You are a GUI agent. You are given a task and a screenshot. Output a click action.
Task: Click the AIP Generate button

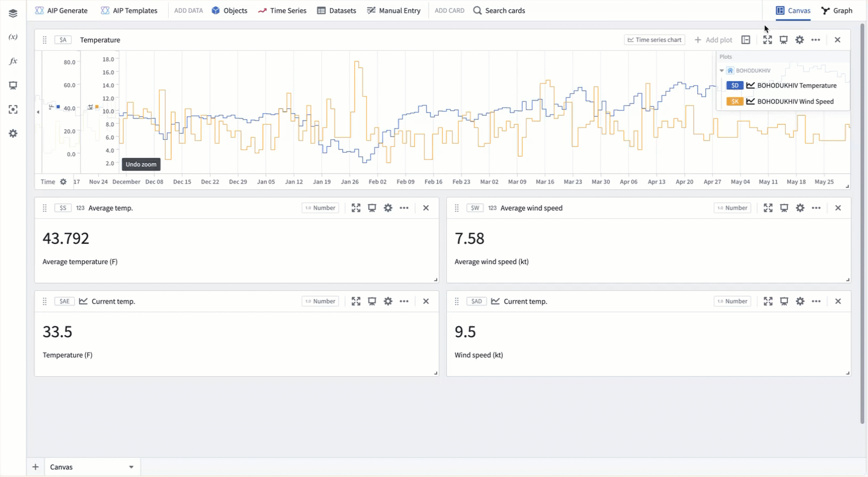click(x=61, y=11)
